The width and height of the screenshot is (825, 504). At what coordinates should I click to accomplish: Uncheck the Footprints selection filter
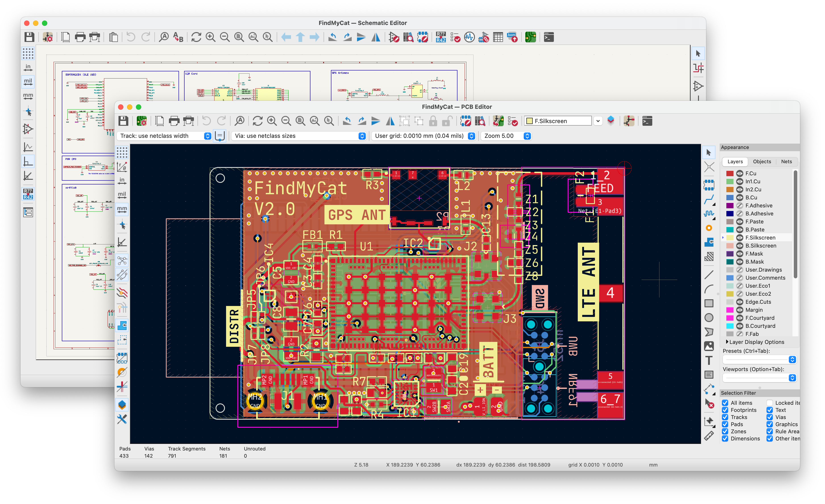[x=725, y=410]
